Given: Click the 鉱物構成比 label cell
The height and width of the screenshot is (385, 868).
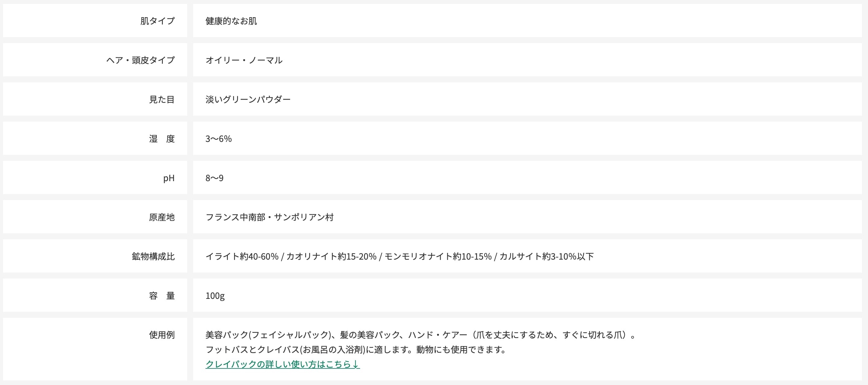Looking at the screenshot, I should 153,256.
